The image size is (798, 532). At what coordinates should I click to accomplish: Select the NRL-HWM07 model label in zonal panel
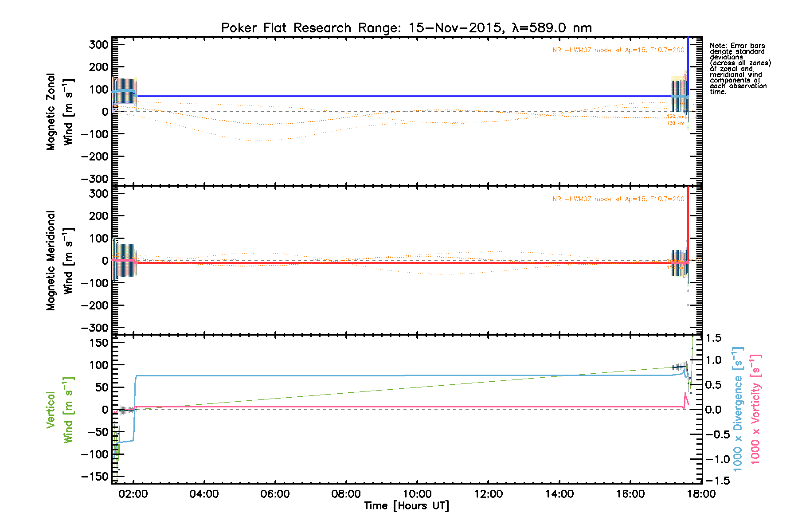(618, 50)
